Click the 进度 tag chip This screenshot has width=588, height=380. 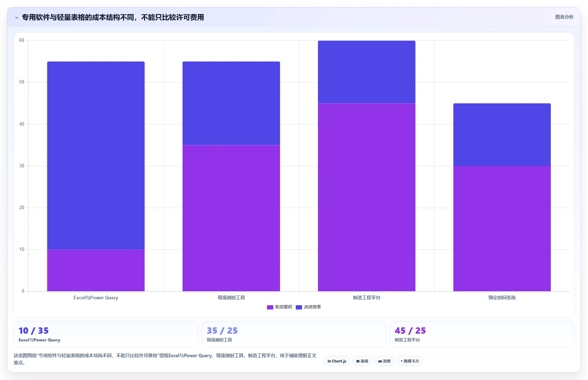(x=384, y=361)
